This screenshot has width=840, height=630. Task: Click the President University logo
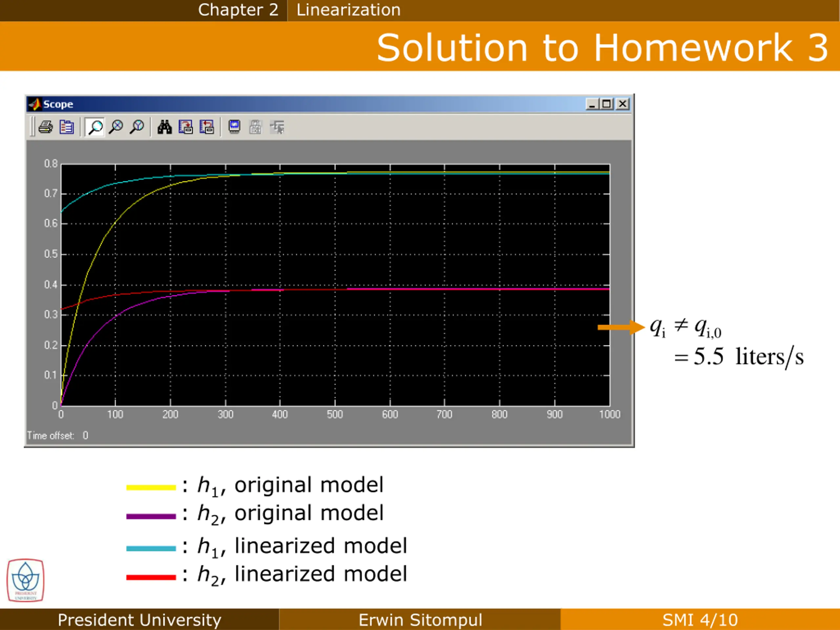(26, 580)
